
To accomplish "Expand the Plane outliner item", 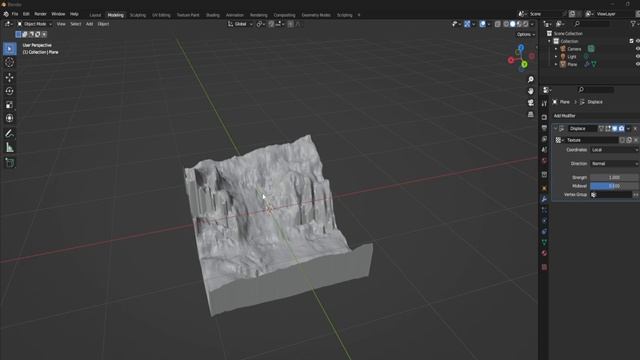I will pyautogui.click(x=556, y=64).
